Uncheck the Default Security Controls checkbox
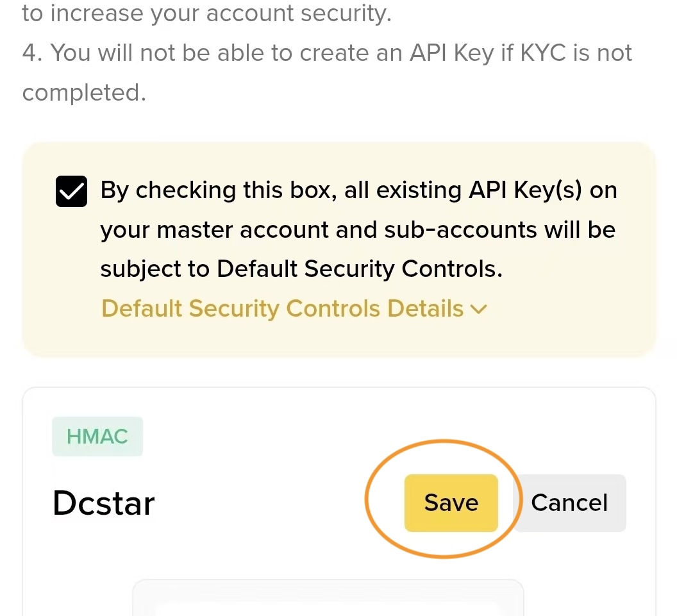Viewport: 677px width, 616px height. (x=71, y=192)
